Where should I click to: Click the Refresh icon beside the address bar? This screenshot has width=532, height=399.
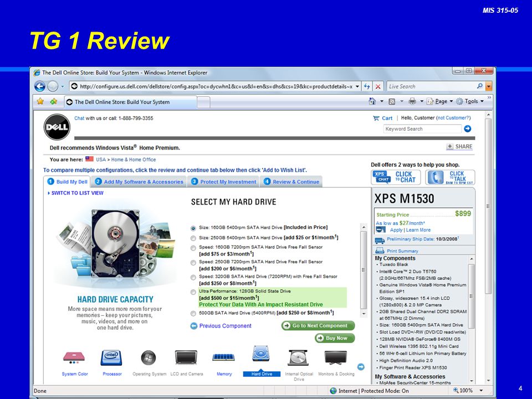[367, 86]
